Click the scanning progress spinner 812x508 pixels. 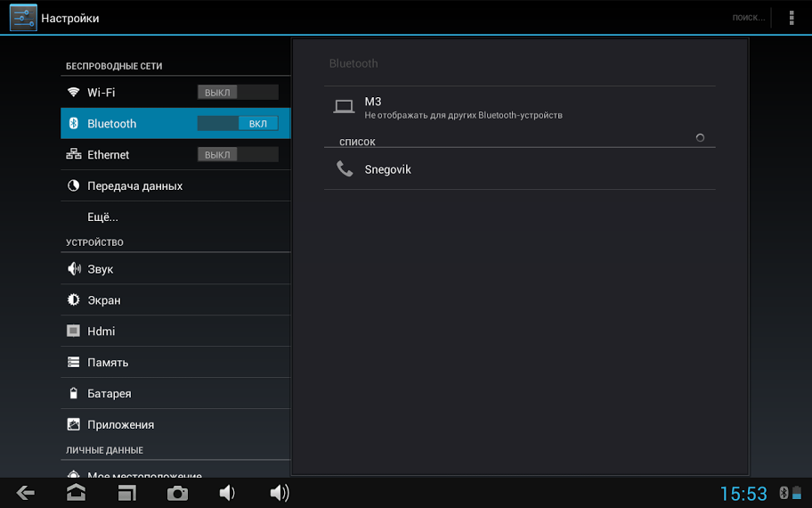[x=700, y=137]
